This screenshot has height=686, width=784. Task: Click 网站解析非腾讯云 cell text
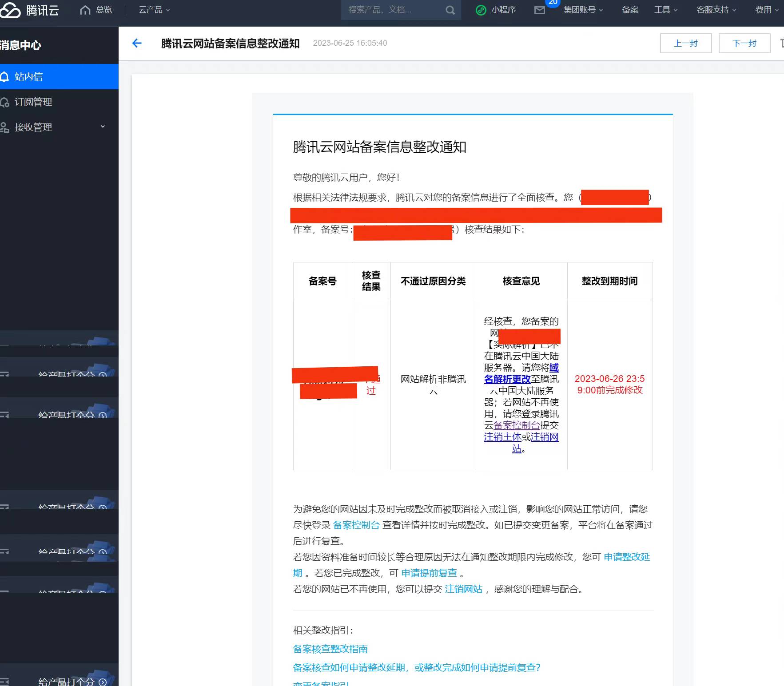coord(433,385)
